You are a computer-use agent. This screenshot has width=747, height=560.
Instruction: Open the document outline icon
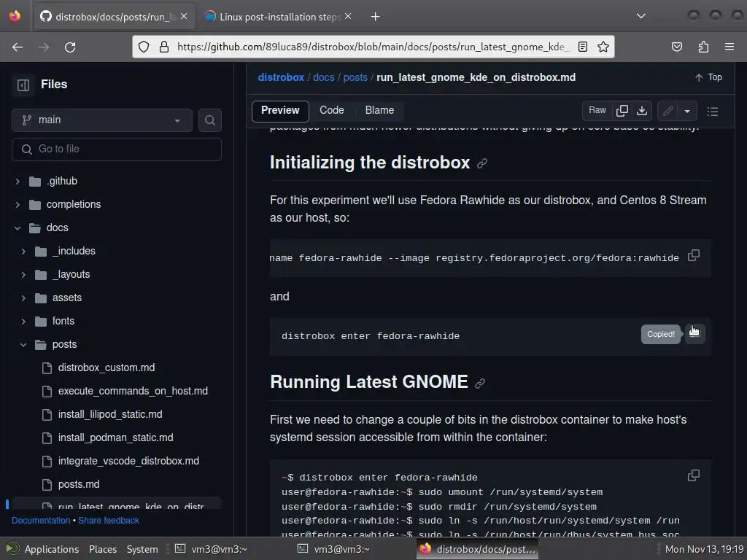click(x=713, y=111)
